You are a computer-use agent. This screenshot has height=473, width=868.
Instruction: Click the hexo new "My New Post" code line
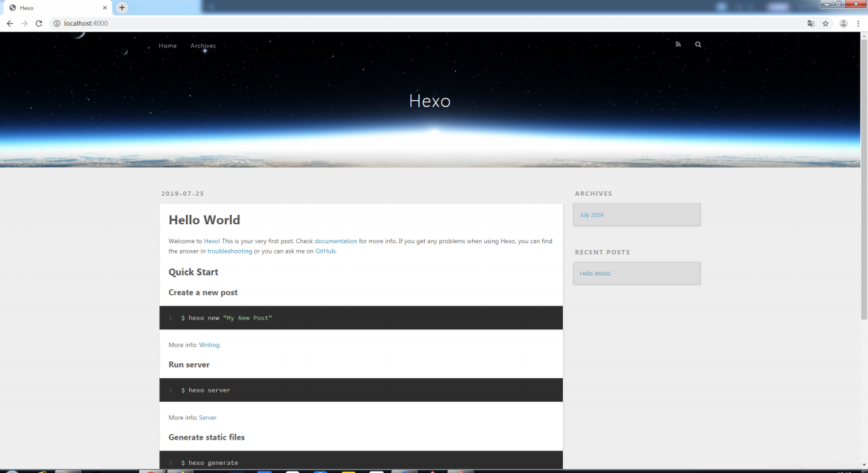coord(226,318)
